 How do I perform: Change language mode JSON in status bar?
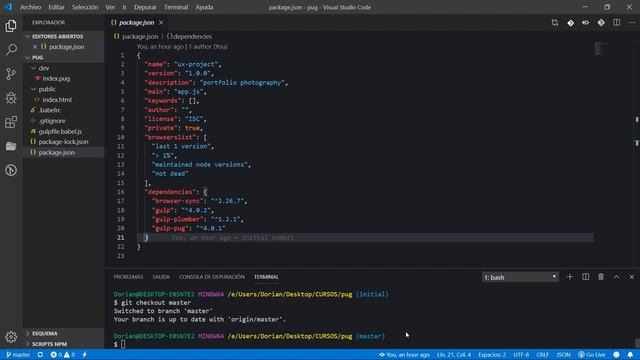(563, 355)
